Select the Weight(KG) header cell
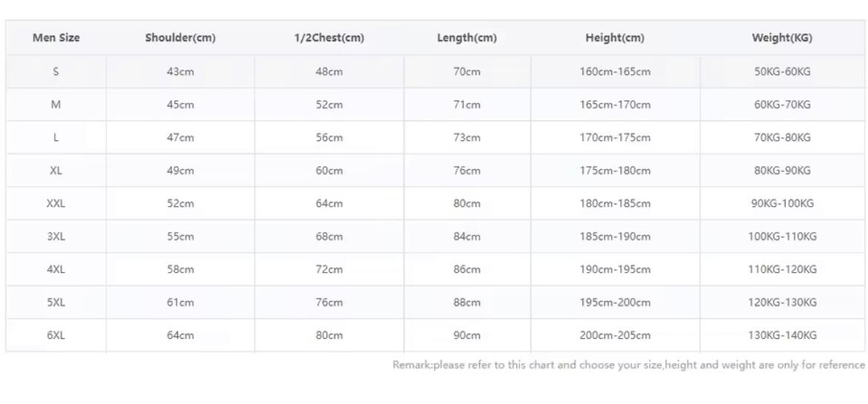 click(782, 39)
